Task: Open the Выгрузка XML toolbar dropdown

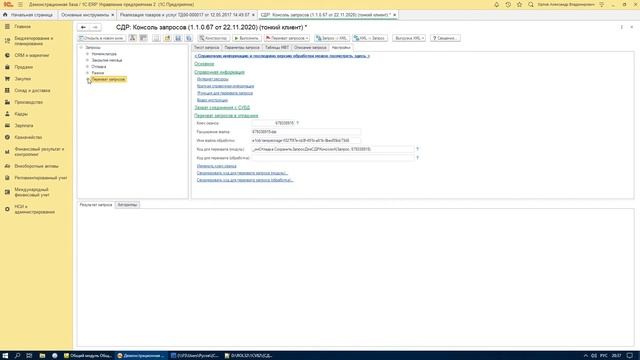Action: tap(409, 38)
